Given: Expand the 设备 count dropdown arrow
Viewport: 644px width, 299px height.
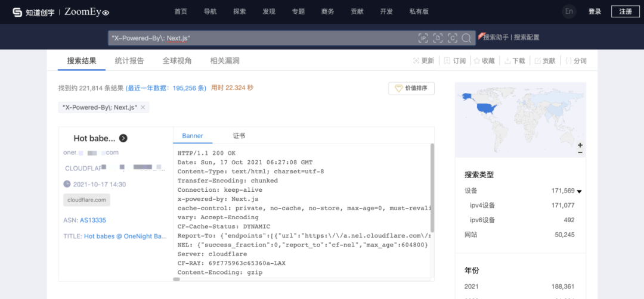Looking at the screenshot, I should tap(579, 191).
